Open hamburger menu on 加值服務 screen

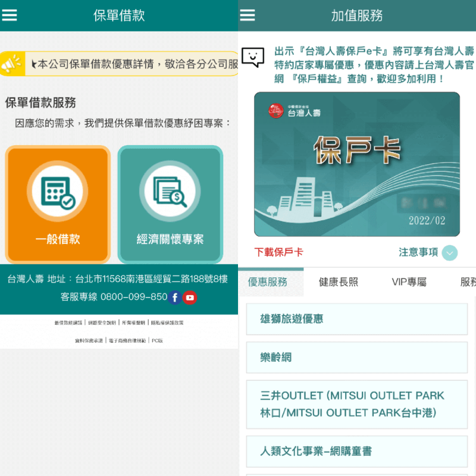click(248, 15)
